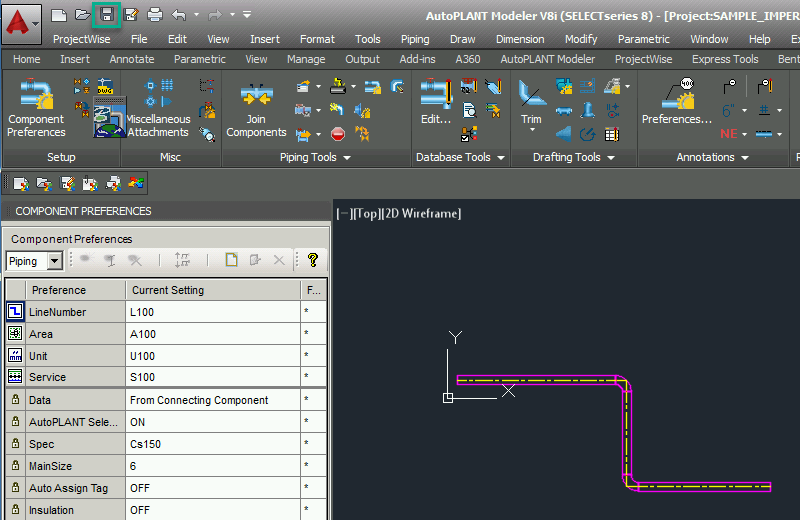Viewport: 800px width, 520px height.
Task: Click the Cs150 Spec value cell
Action: point(213,444)
